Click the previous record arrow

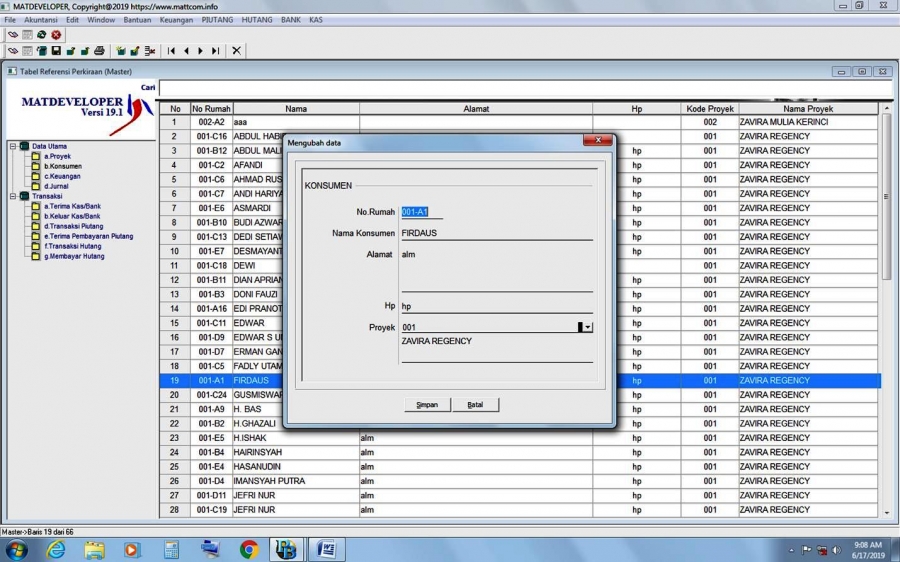pyautogui.click(x=186, y=50)
